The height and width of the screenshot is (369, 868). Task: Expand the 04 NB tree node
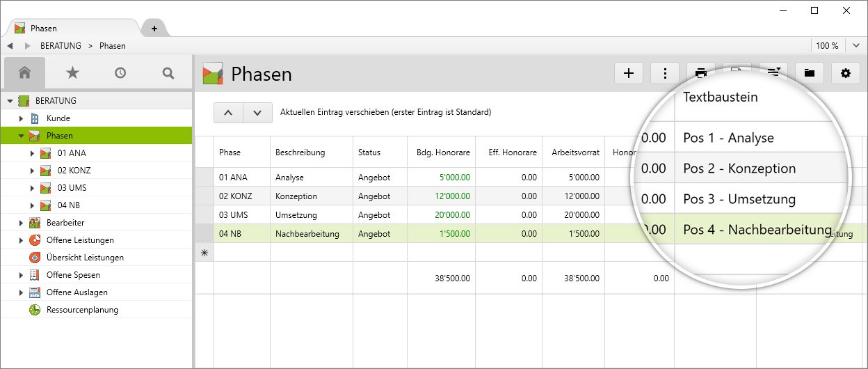32,205
